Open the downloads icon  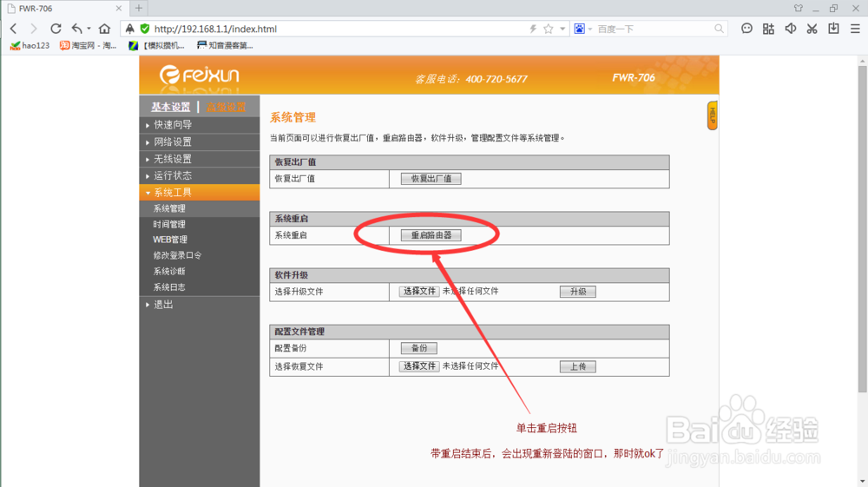pos(833,29)
